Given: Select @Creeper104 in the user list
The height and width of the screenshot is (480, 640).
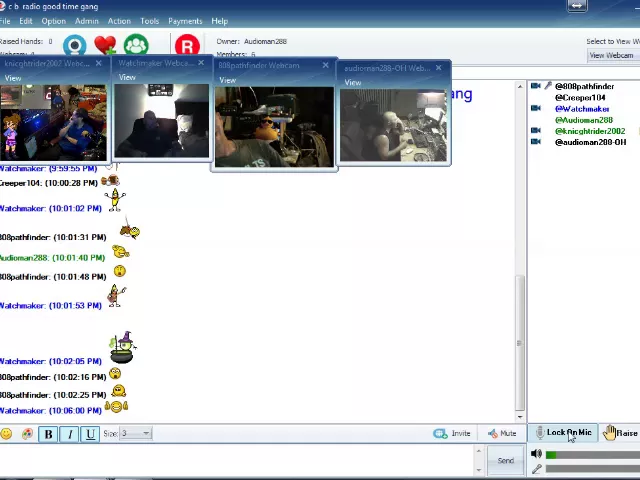Looking at the screenshot, I should pos(580,98).
